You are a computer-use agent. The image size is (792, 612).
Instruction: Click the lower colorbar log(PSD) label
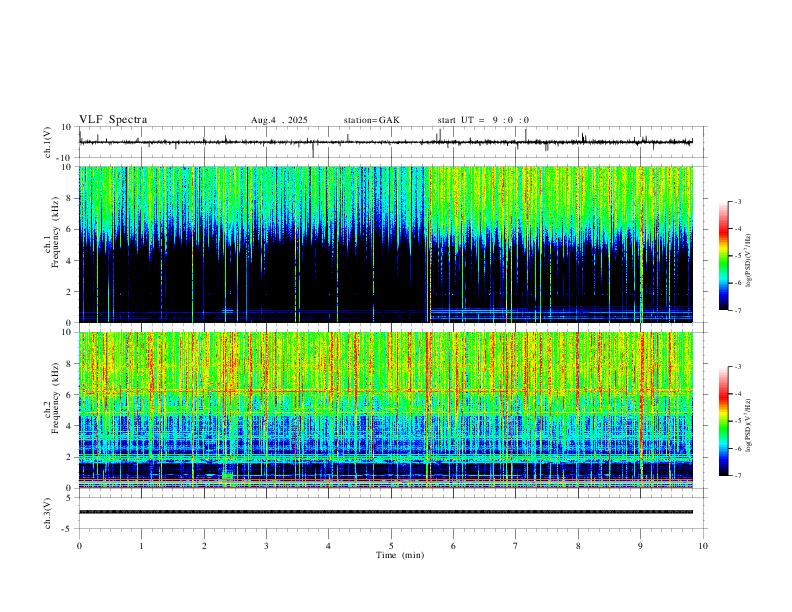pos(748,426)
